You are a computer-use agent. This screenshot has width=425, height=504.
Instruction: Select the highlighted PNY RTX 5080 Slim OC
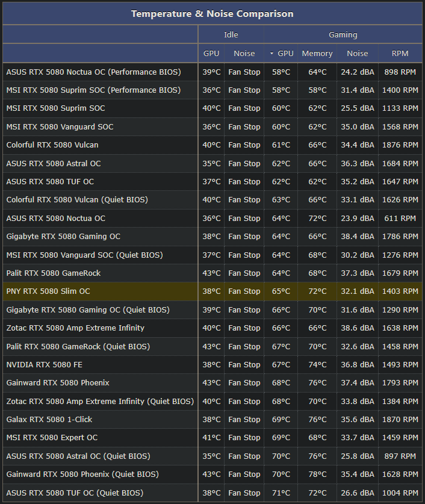(x=48, y=291)
